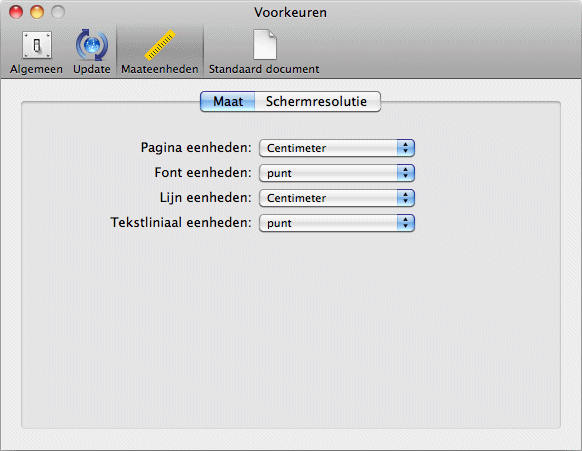Open the Algemeen switch icon pane
The height and width of the screenshot is (451, 582).
(37, 45)
